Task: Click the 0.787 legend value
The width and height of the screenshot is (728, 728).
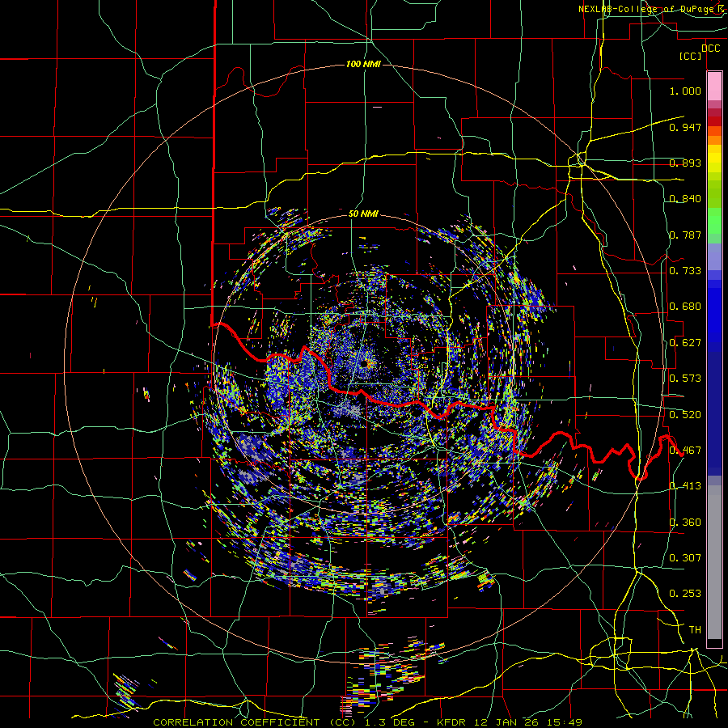Action: coord(685,235)
